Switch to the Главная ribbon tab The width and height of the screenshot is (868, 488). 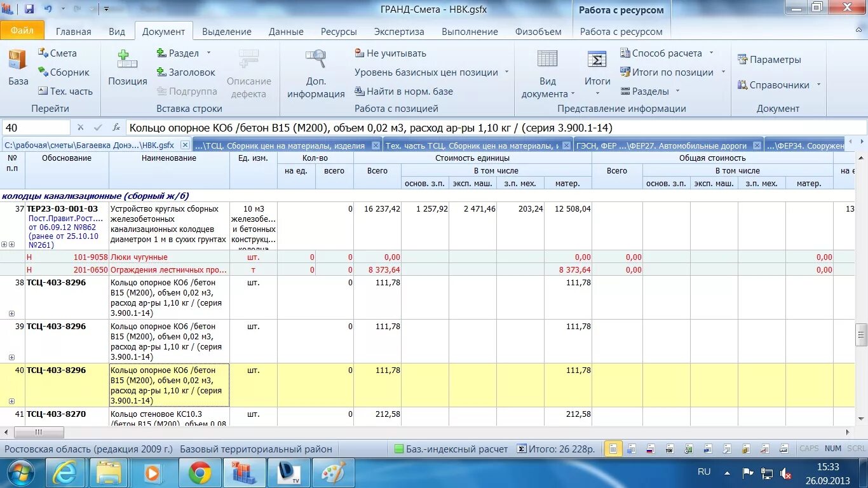(74, 31)
